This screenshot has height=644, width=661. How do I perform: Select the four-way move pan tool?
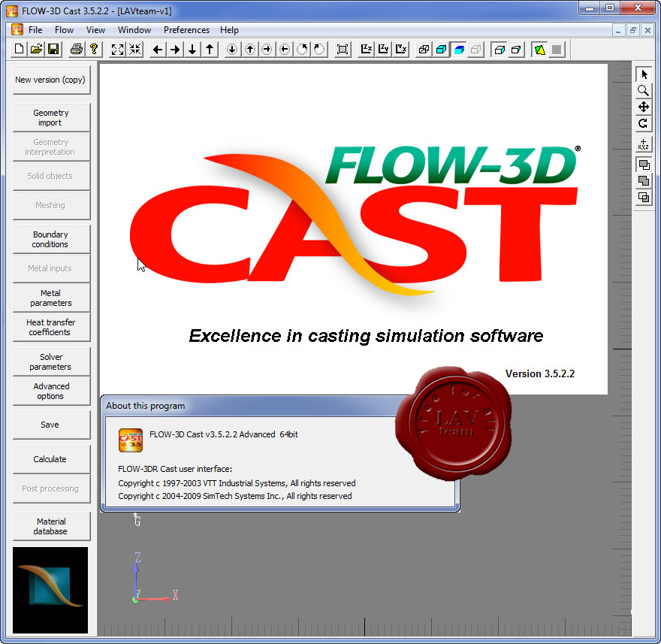[644, 107]
